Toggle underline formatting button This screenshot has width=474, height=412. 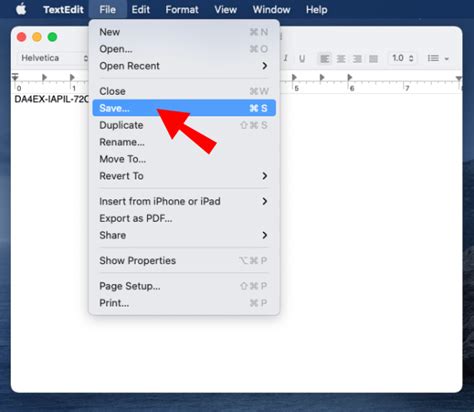(302, 59)
